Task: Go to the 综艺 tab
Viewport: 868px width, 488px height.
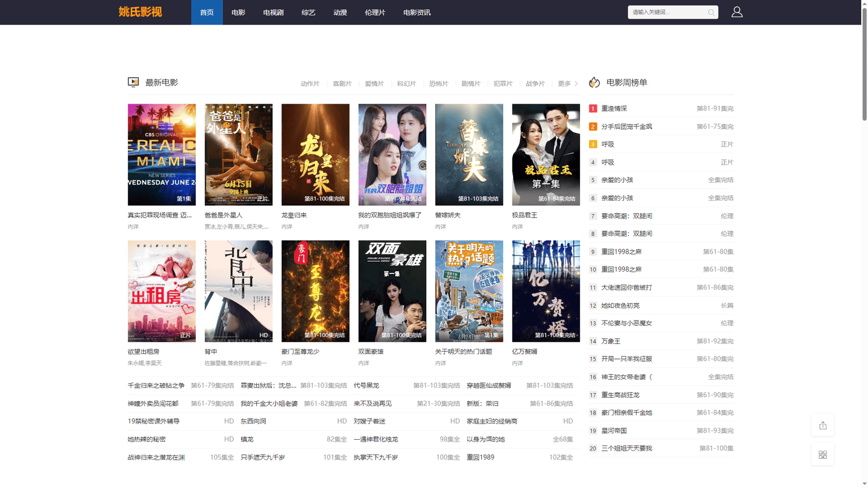Action: pos(309,12)
